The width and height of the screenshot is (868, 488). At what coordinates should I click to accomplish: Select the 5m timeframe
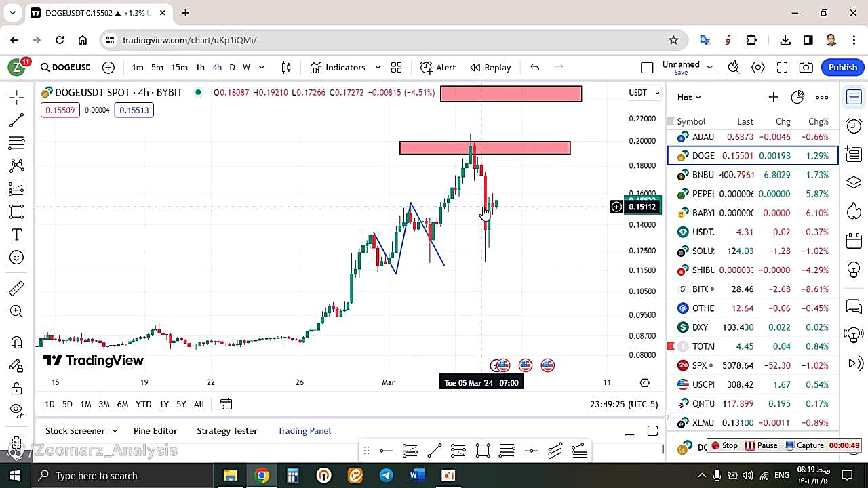pos(157,67)
